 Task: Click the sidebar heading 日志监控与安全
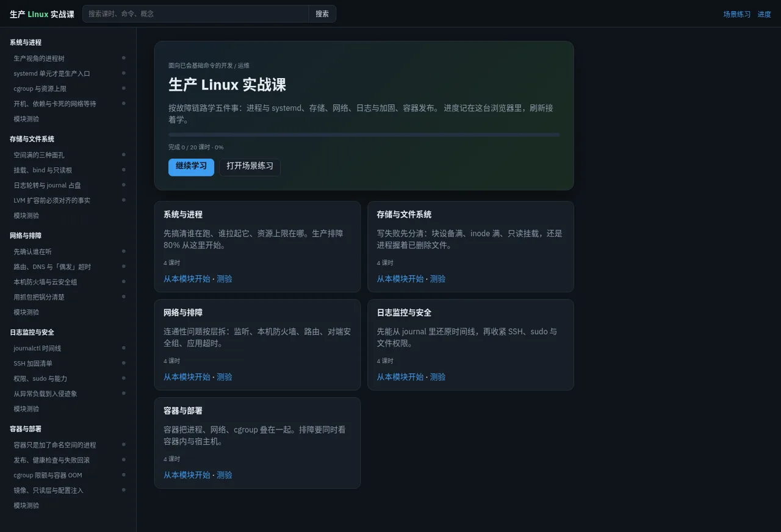[32, 332]
